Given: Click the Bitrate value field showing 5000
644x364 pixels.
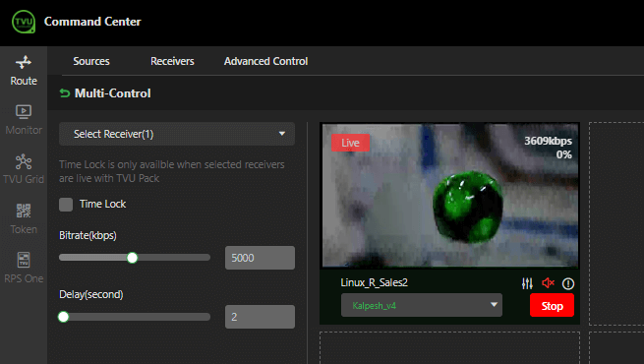Looking at the screenshot, I should 260,258.
